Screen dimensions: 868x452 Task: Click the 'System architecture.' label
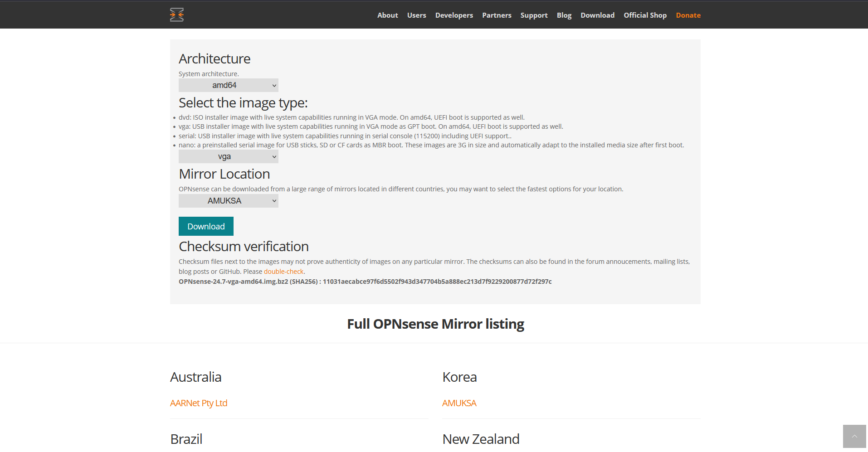(209, 74)
